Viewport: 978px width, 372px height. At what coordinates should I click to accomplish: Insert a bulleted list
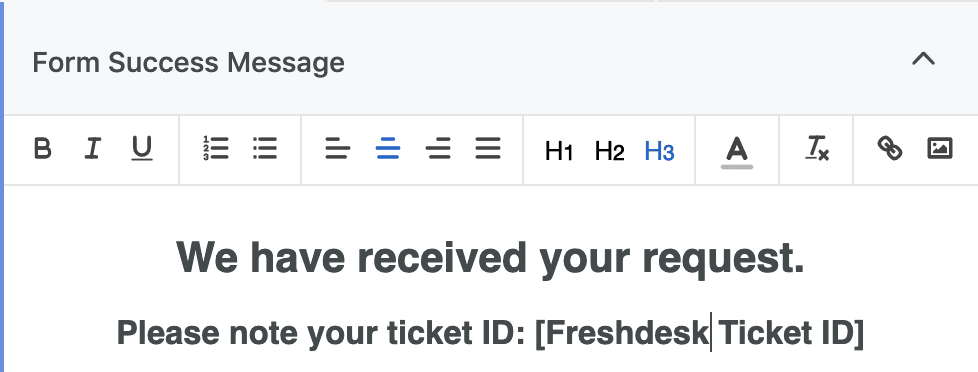pyautogui.click(x=265, y=149)
